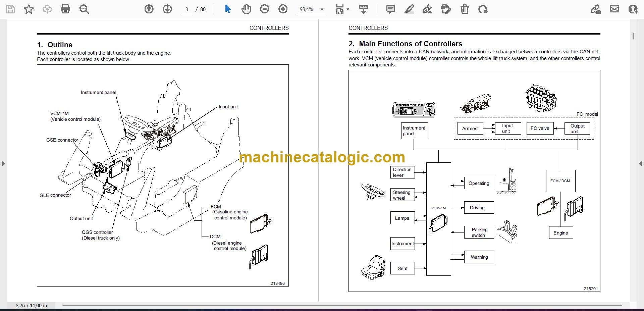
Task: Activate the selection arrow tool
Action: (228, 9)
